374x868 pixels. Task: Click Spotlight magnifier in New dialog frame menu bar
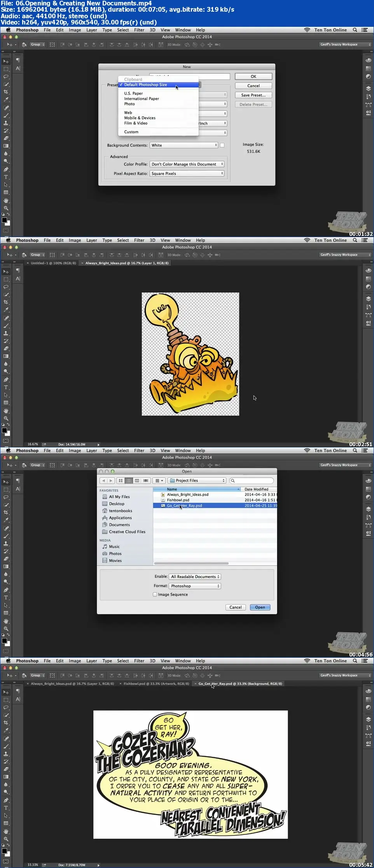355,30
